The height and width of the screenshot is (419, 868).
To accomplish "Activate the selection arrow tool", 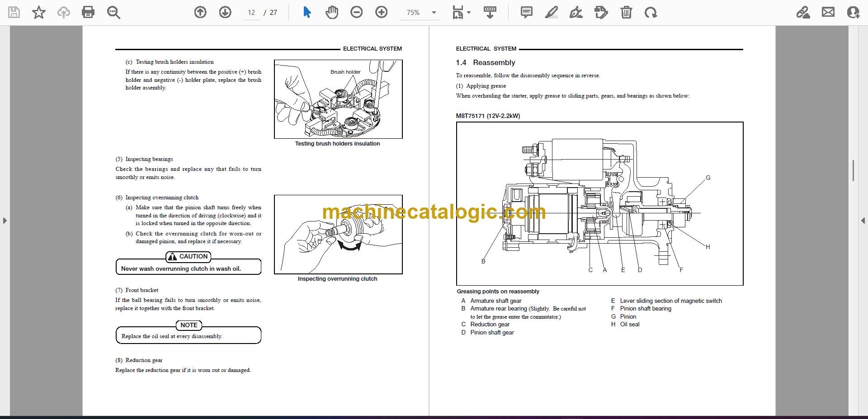I will click(x=307, y=12).
